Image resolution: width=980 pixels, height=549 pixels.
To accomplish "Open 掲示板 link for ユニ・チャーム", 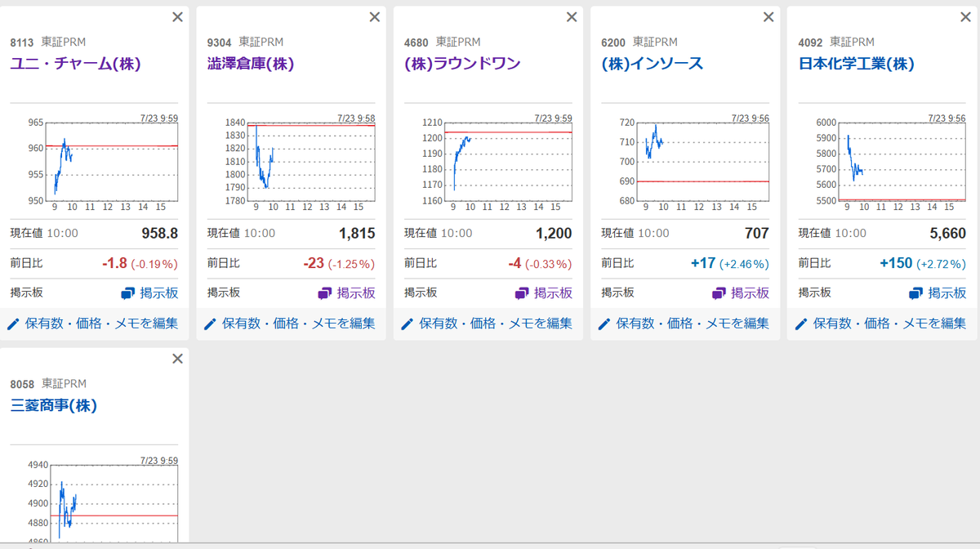I will (x=149, y=292).
